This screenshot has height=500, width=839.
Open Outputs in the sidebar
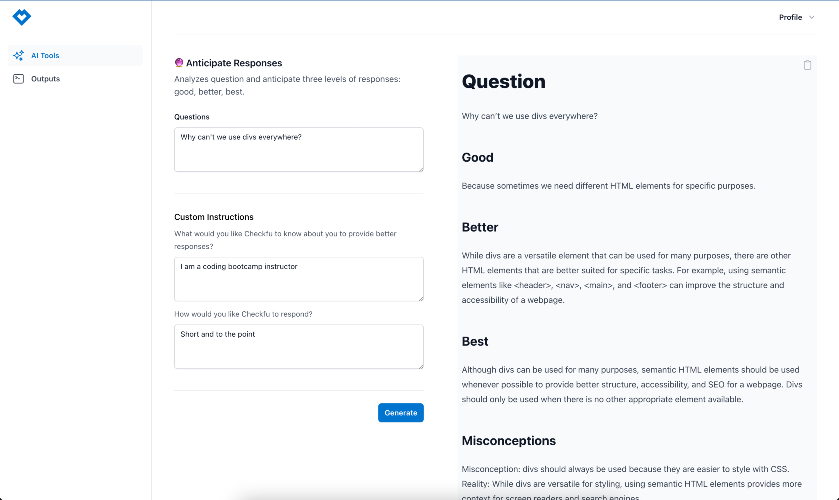(75, 79)
